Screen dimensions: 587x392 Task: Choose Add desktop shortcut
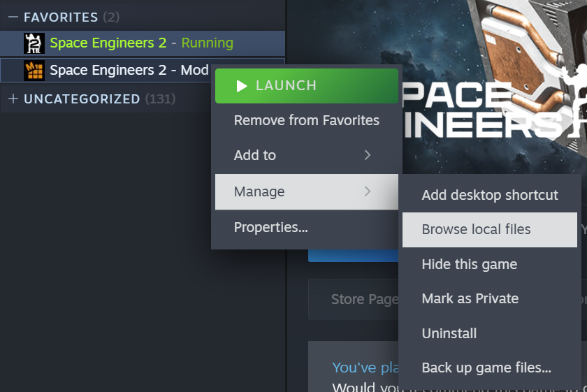click(490, 195)
